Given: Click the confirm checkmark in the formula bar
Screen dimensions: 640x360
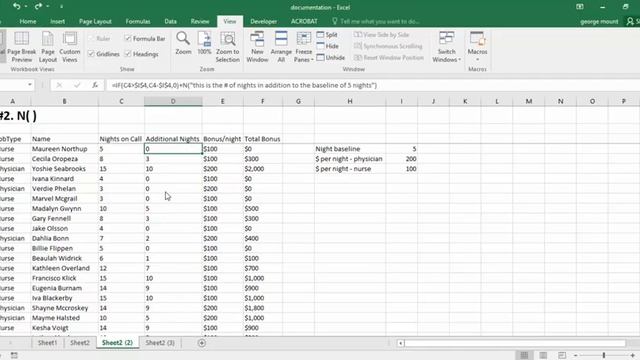Looking at the screenshot, I should [77, 85].
